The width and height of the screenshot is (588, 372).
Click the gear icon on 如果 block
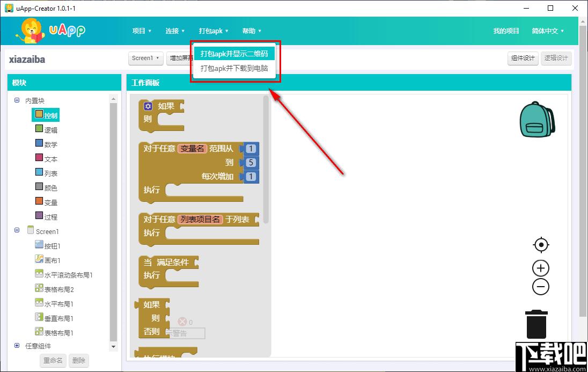pyautogui.click(x=148, y=106)
